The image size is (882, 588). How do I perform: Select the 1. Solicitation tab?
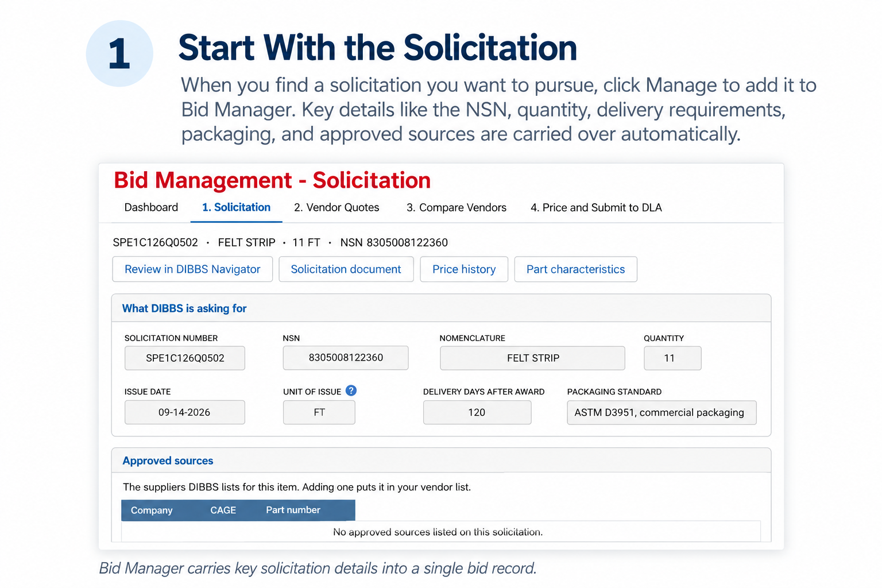236,207
